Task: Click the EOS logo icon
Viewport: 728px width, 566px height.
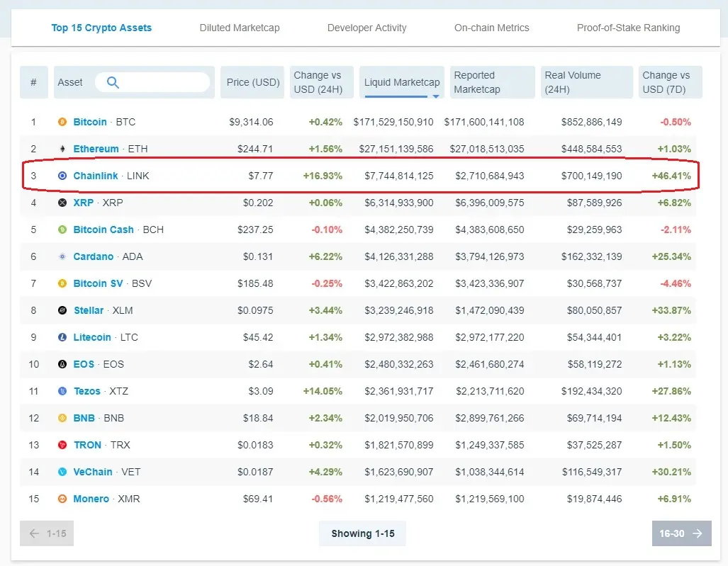Action: coord(62,364)
